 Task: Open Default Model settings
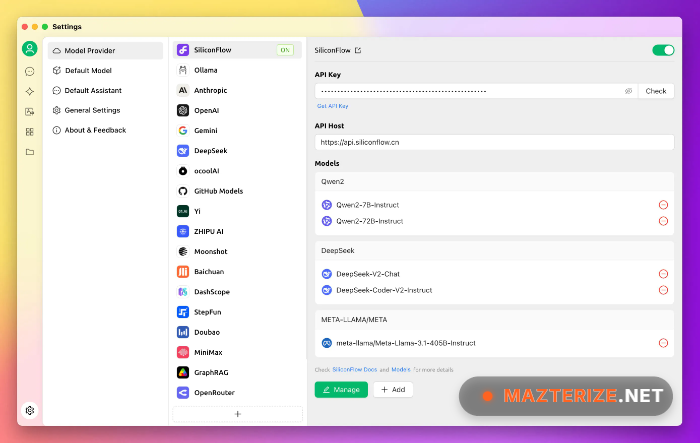tap(105, 71)
